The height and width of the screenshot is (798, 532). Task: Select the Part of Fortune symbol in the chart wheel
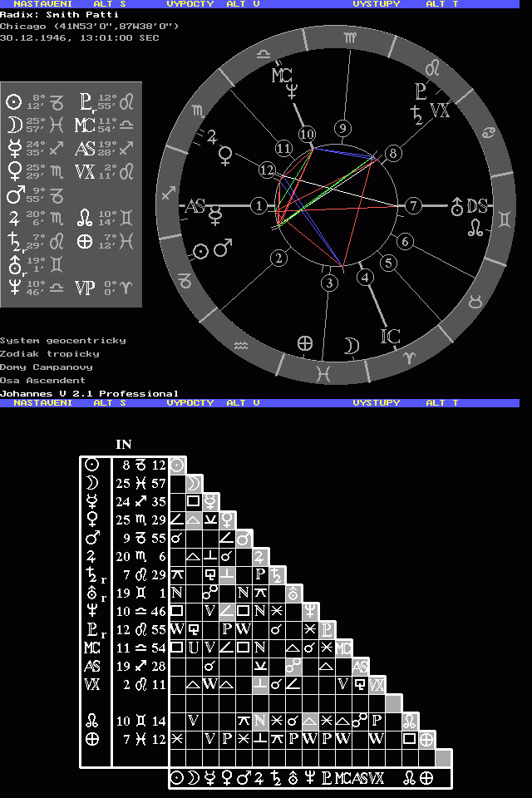coord(305,342)
